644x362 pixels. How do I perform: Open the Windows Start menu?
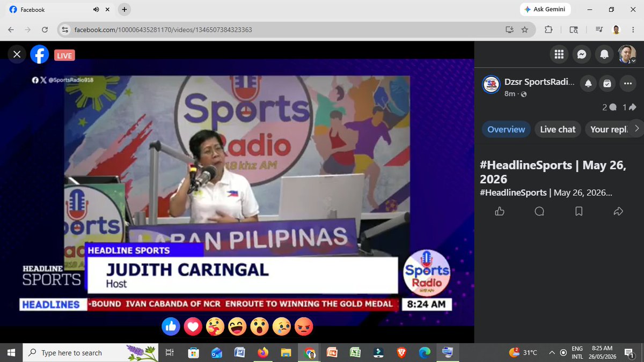[x=11, y=352]
